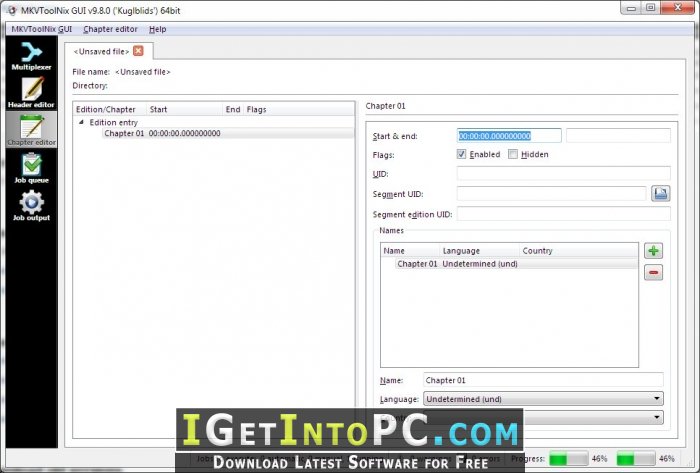Click the Flags column header

click(299, 109)
